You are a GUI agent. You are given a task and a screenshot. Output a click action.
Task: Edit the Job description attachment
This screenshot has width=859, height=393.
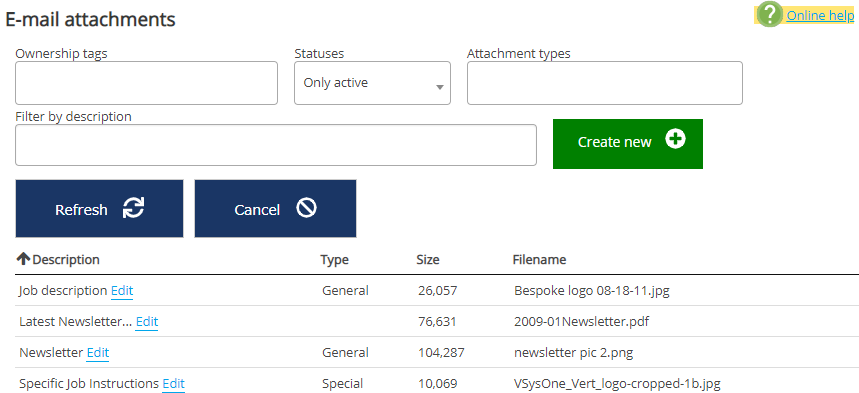tap(122, 291)
